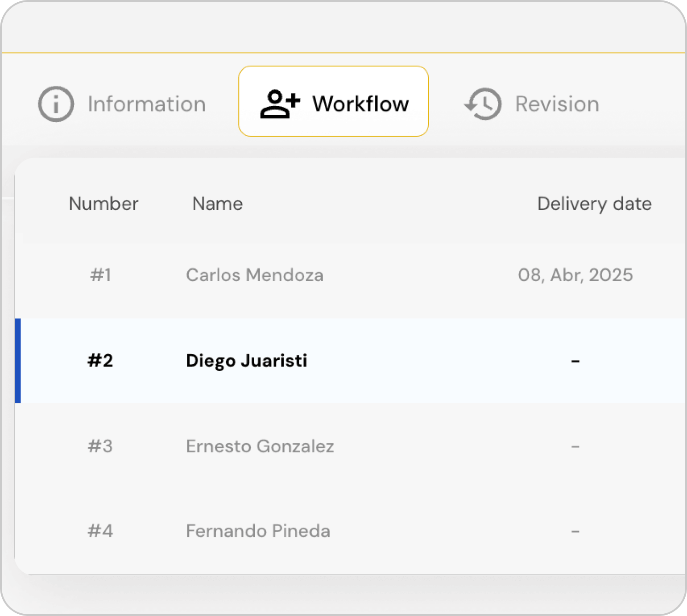Click the name Ernesto Gonzalez

click(260, 446)
